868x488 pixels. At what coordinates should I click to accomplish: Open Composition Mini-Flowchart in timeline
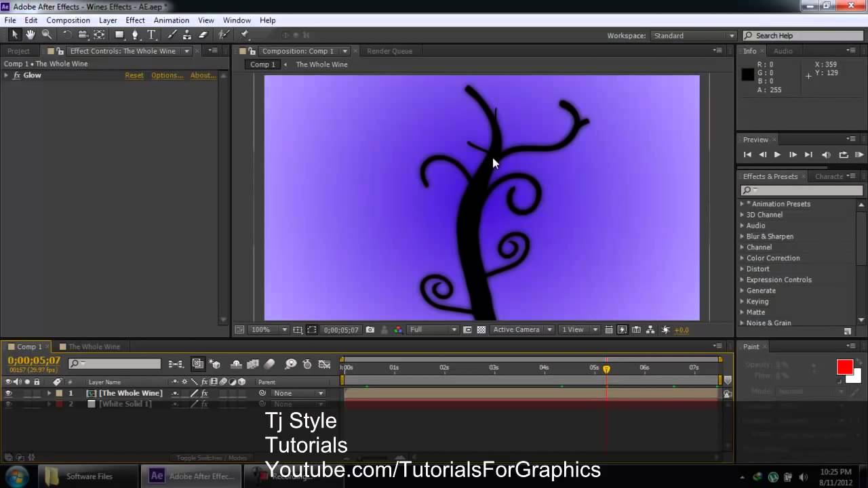[176, 364]
